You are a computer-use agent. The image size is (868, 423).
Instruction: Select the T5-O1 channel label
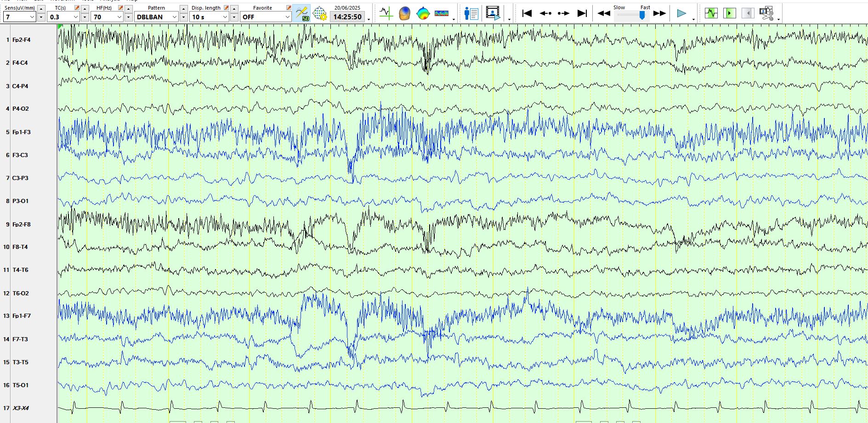(20, 385)
